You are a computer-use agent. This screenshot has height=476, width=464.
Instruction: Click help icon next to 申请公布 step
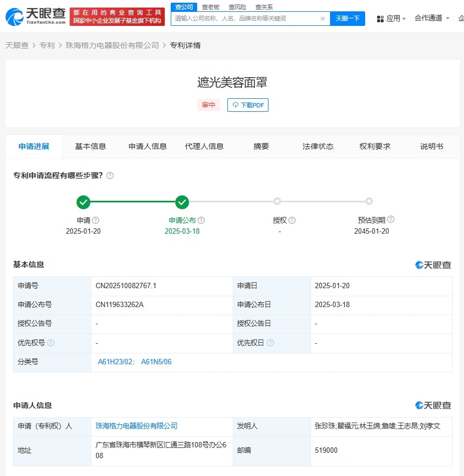[x=201, y=220]
